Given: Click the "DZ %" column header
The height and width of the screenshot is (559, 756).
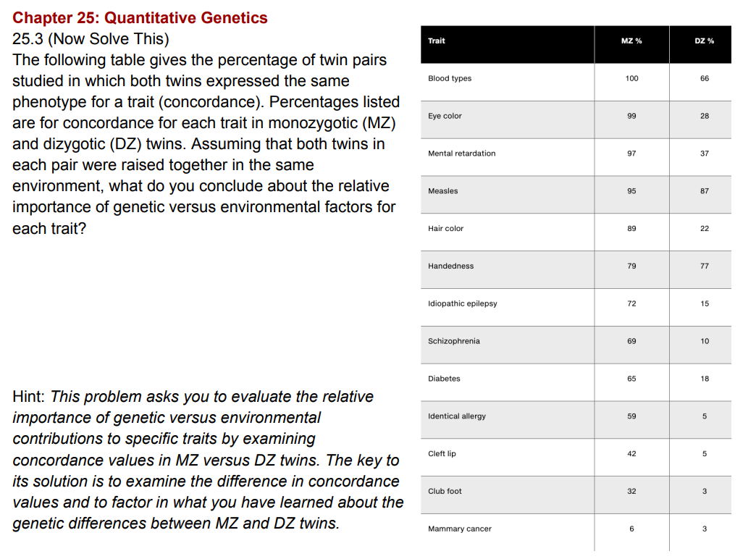Looking at the screenshot, I should 704,41.
